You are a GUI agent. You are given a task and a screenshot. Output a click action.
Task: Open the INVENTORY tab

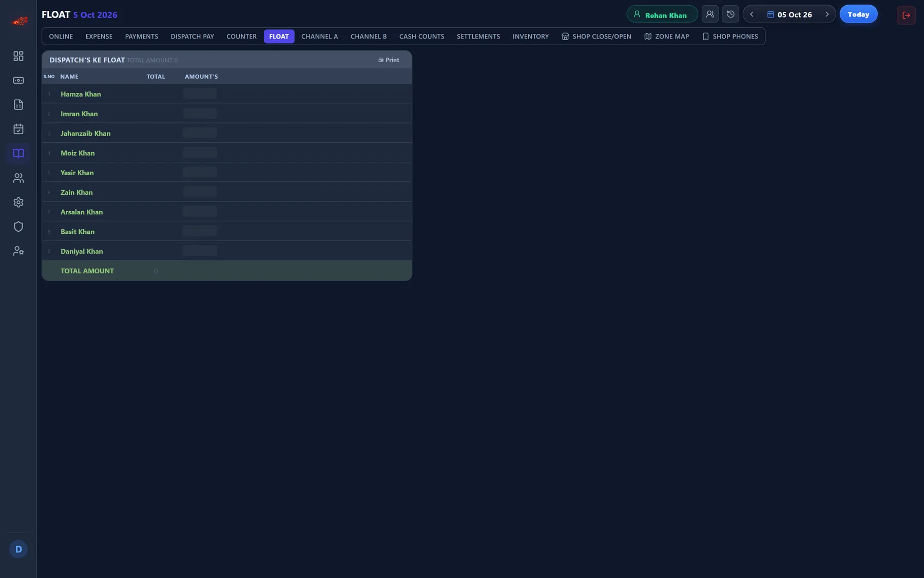[x=531, y=36]
